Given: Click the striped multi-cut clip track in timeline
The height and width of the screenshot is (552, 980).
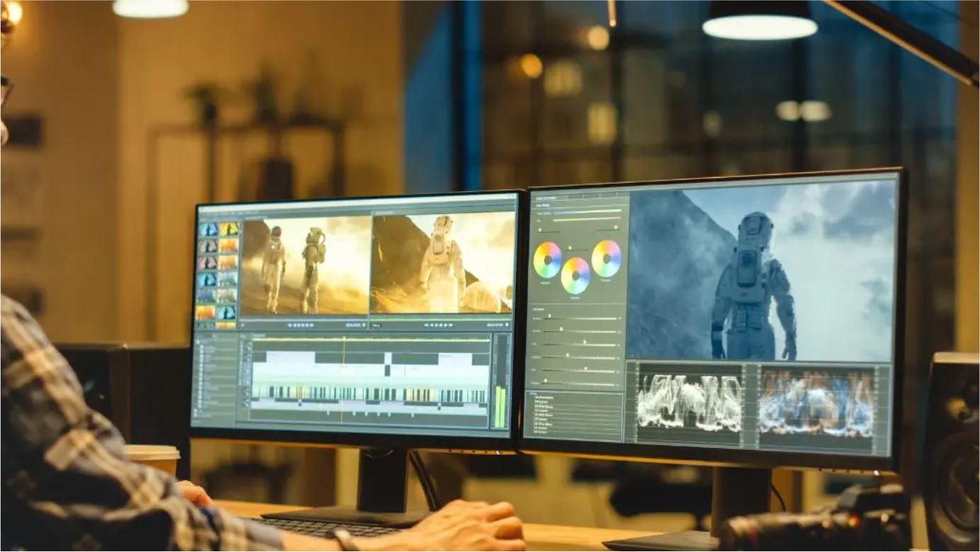Looking at the screenshot, I should point(369,395).
